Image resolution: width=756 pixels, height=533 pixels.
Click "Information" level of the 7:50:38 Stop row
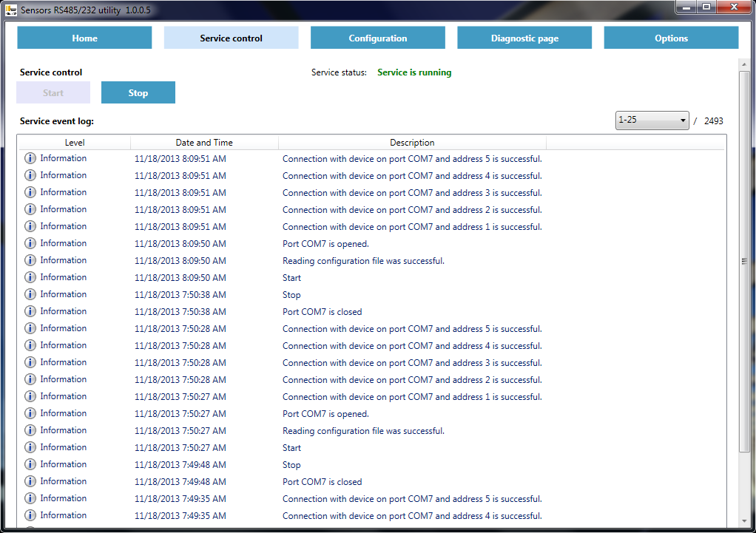pyautogui.click(x=63, y=294)
